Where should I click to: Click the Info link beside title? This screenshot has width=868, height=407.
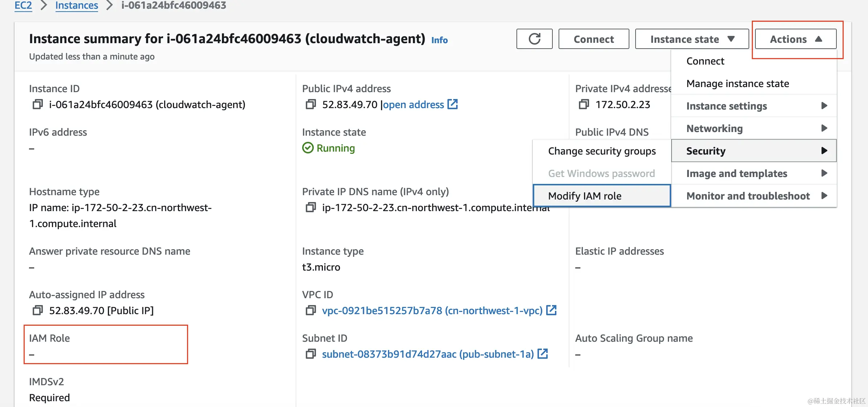tap(439, 40)
